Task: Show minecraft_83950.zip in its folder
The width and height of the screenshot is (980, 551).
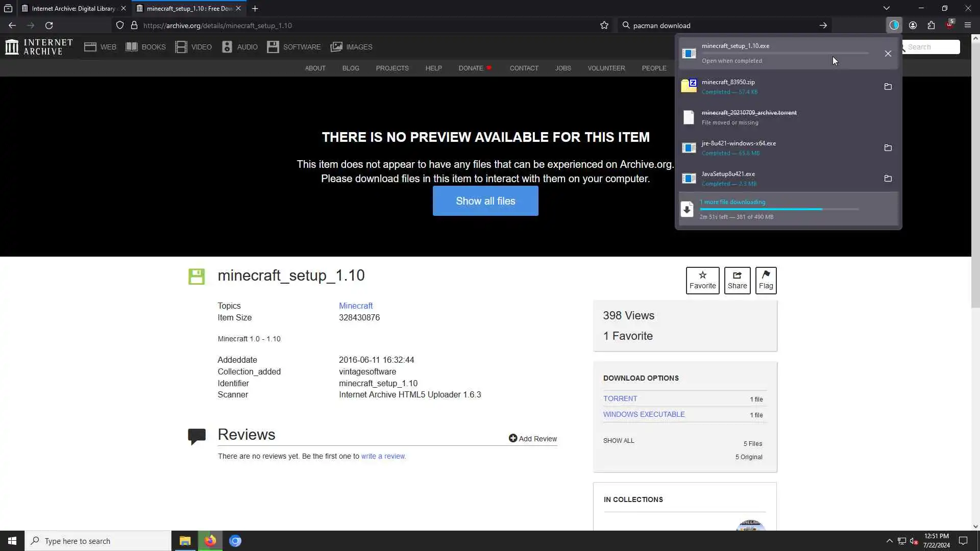Action: 888,87
